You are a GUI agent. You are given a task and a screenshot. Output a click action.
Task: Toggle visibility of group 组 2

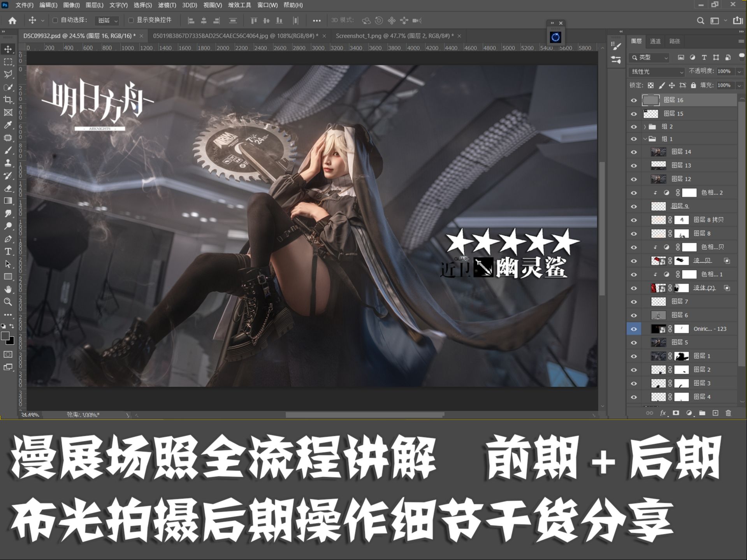[x=634, y=127]
